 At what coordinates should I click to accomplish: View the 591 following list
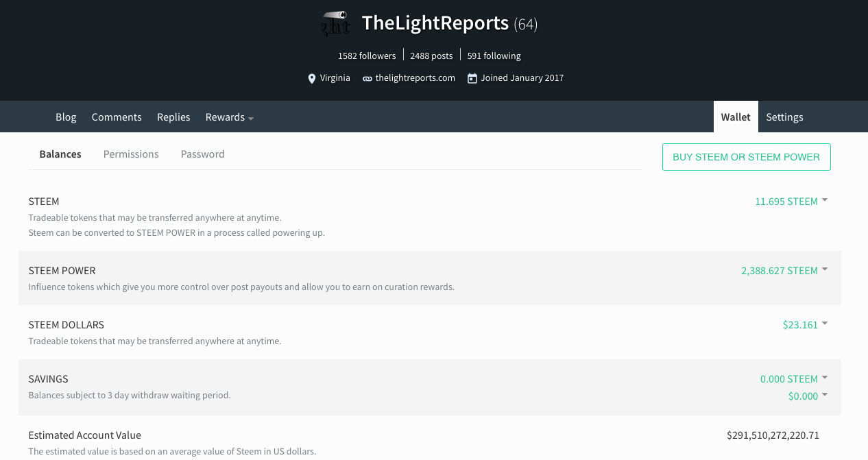pos(494,56)
